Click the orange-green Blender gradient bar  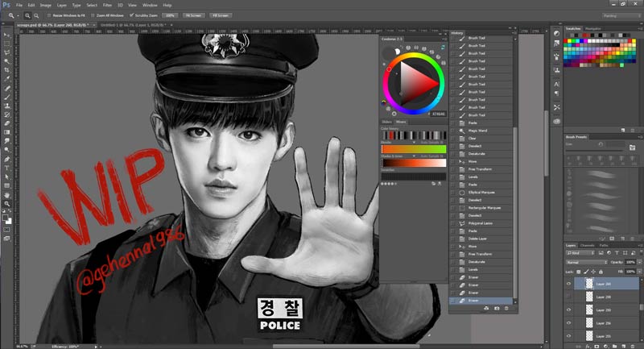click(x=414, y=149)
